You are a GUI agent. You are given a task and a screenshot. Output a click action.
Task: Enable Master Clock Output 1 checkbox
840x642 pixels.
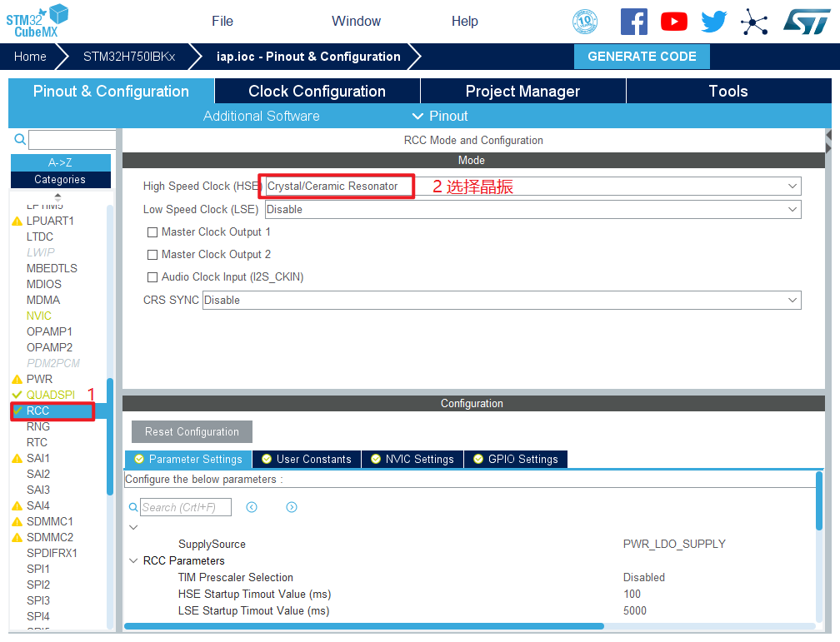click(152, 232)
